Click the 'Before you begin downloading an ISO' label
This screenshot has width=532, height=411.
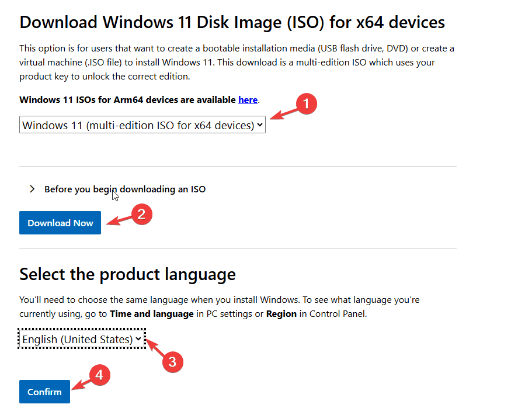(x=125, y=189)
